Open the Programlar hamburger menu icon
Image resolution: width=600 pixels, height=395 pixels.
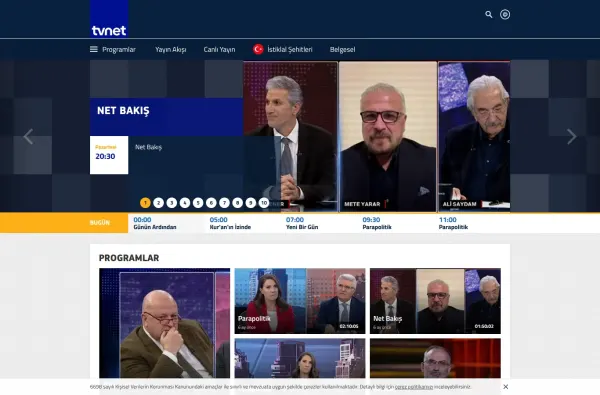94,49
